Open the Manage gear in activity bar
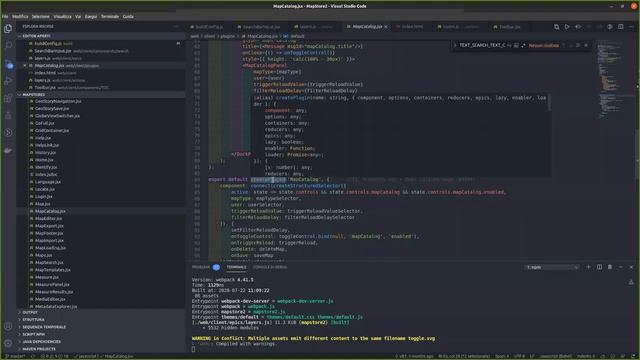 tap(8, 343)
